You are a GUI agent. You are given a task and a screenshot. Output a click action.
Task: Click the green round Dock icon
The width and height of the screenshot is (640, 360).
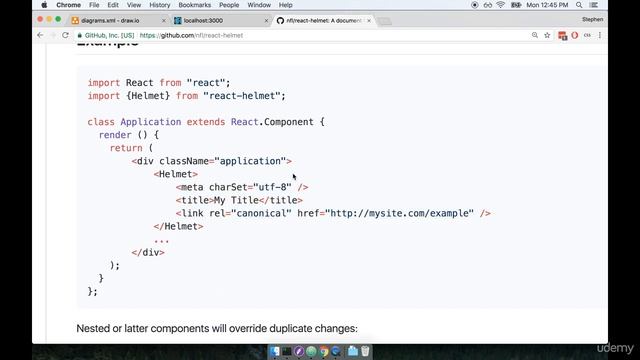[311, 351]
